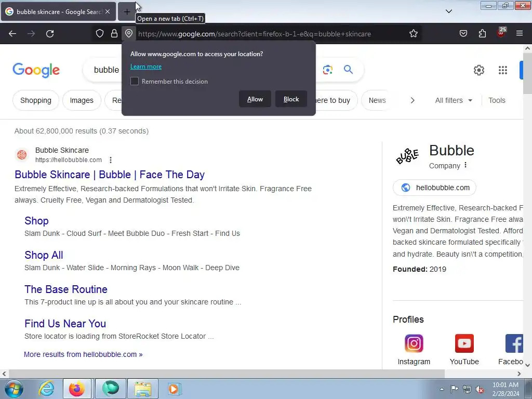Image resolution: width=532 pixels, height=399 pixels.
Task: Show more filter chips with the arrow
Action: click(x=412, y=100)
